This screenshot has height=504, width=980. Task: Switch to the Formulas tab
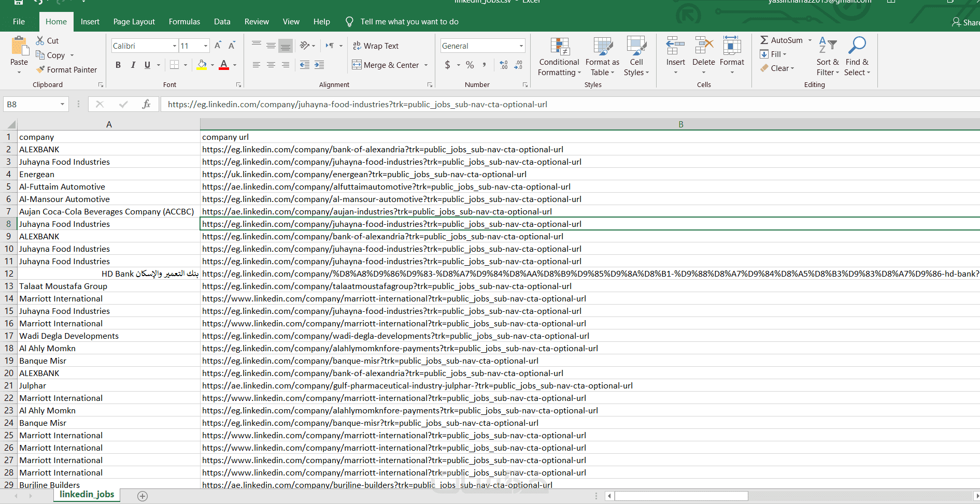(184, 21)
